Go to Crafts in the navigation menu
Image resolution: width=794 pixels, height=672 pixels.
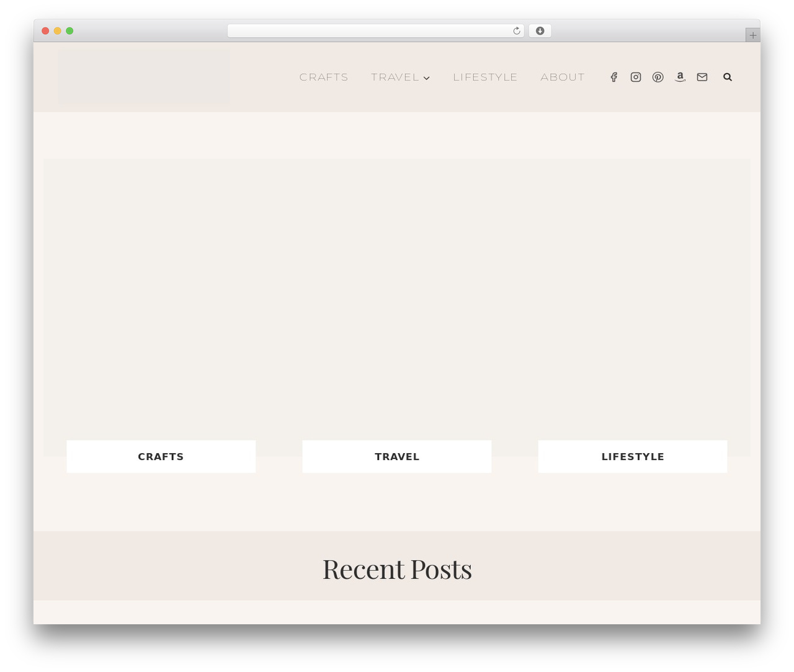tap(324, 77)
